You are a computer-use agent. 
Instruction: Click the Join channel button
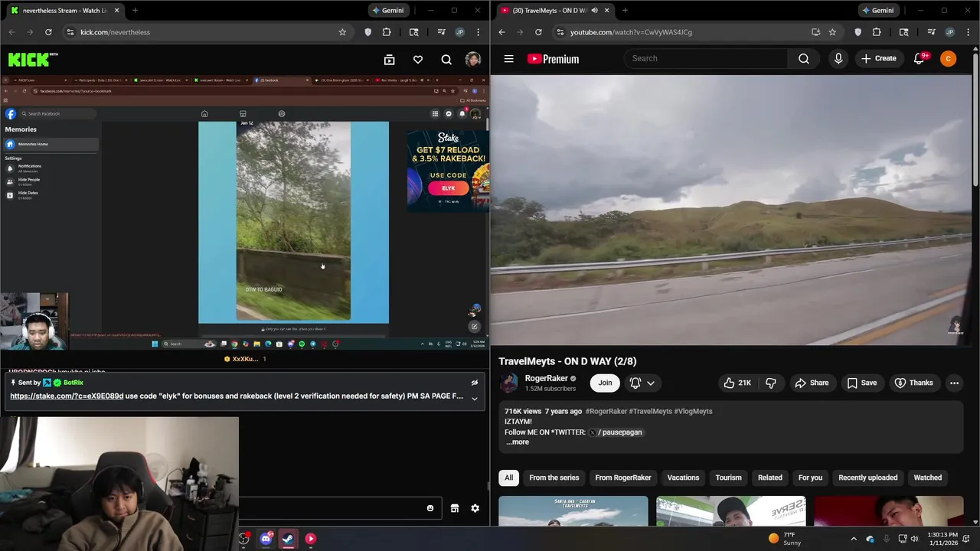(x=605, y=383)
